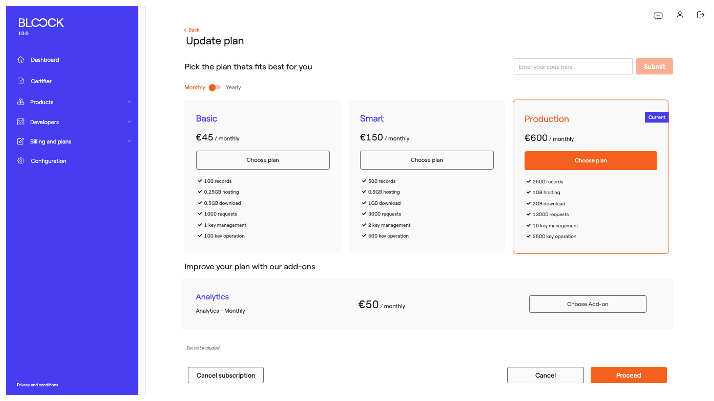Click the promo code input field
This screenshot has height=401, width=714.
tap(573, 66)
